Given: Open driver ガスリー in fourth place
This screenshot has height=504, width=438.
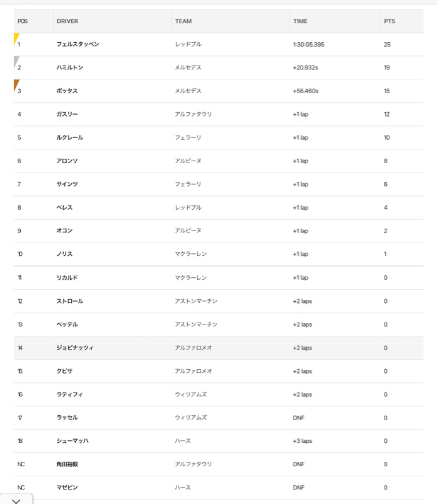Looking at the screenshot, I should 67,114.
